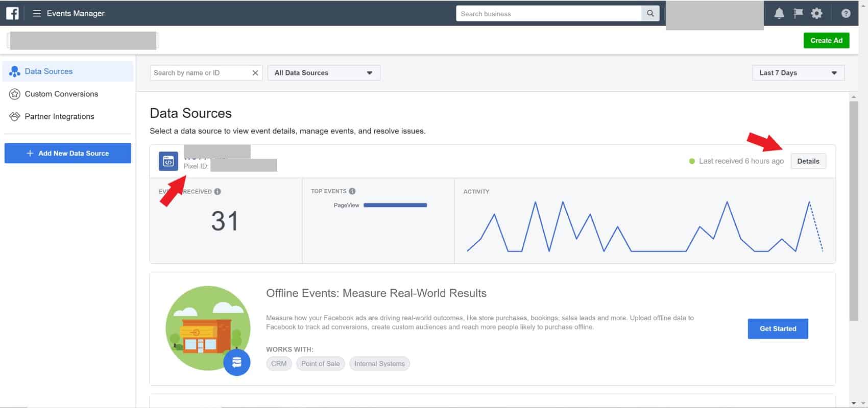Click the Custom Conversions star icon

point(15,94)
